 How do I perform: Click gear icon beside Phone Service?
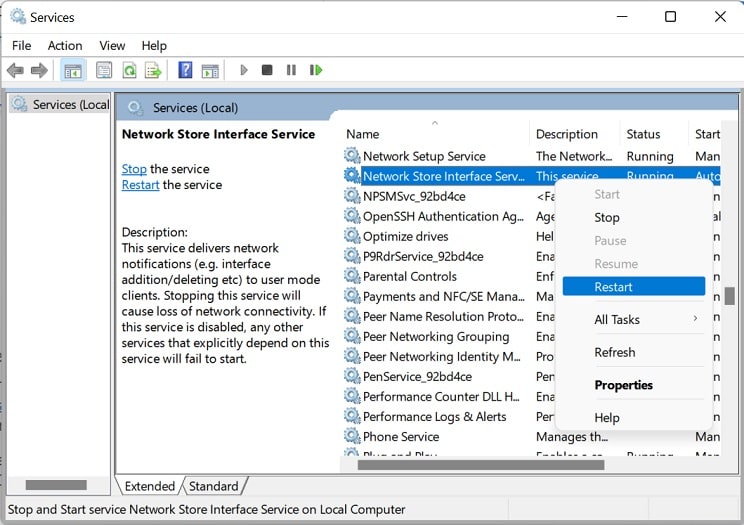coord(352,436)
